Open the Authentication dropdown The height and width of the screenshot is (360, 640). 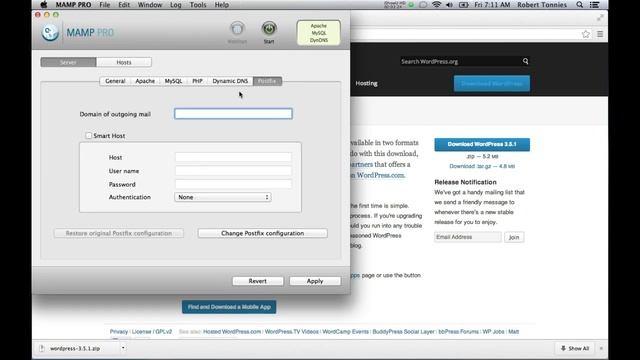point(223,197)
